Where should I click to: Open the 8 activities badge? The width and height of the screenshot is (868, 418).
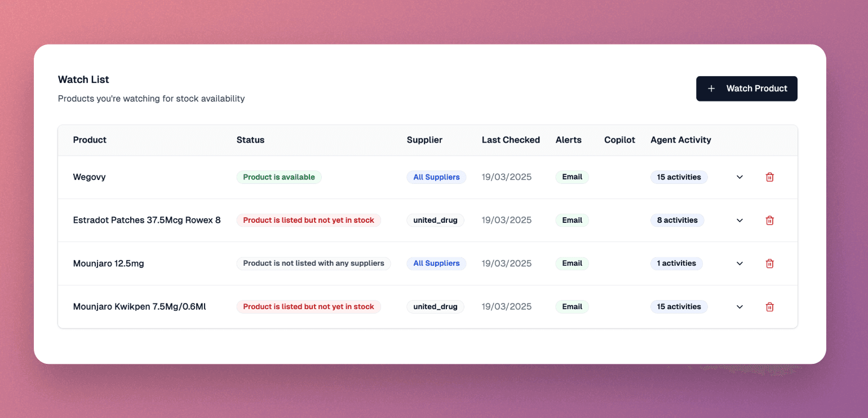(x=677, y=221)
